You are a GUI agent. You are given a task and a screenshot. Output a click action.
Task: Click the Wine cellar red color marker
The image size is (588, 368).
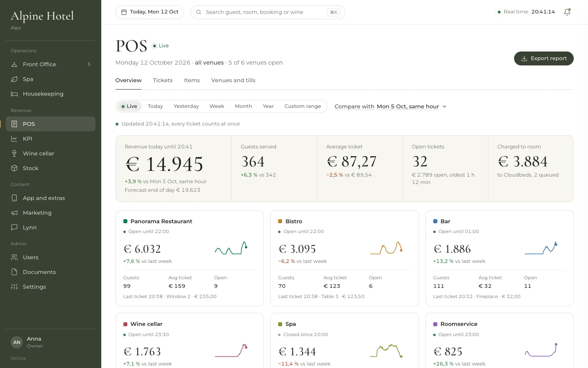click(x=125, y=324)
